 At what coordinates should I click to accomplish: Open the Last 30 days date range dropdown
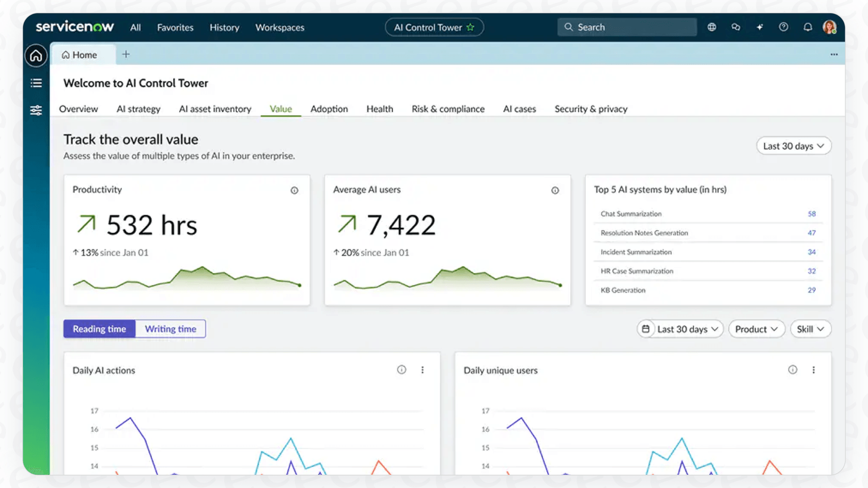coord(793,146)
